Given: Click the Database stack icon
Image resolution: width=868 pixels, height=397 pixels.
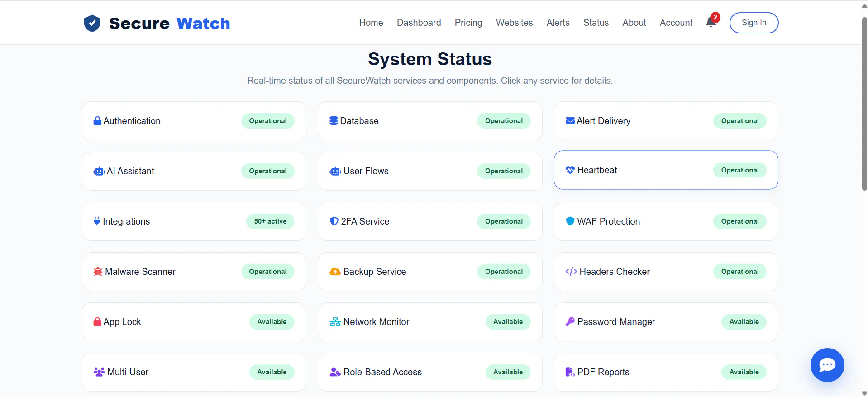Looking at the screenshot, I should coord(334,121).
